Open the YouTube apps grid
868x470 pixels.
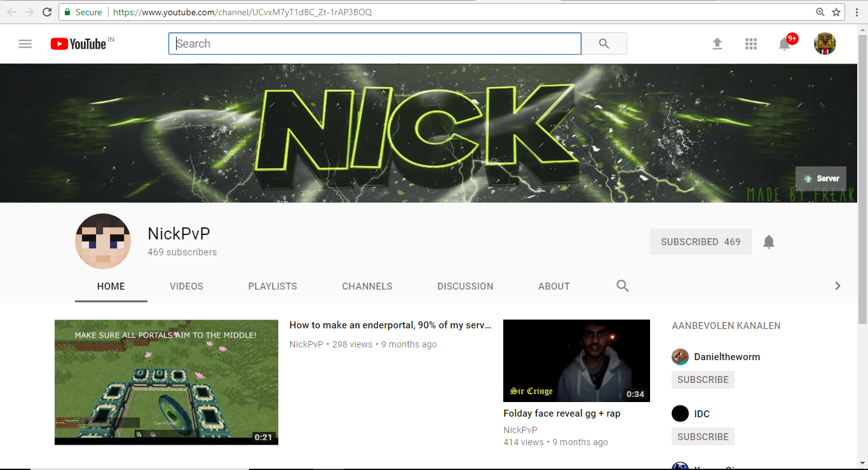751,44
